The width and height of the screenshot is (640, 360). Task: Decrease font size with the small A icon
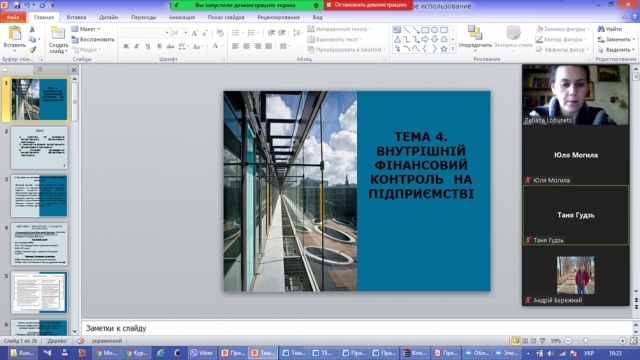[x=205, y=33]
